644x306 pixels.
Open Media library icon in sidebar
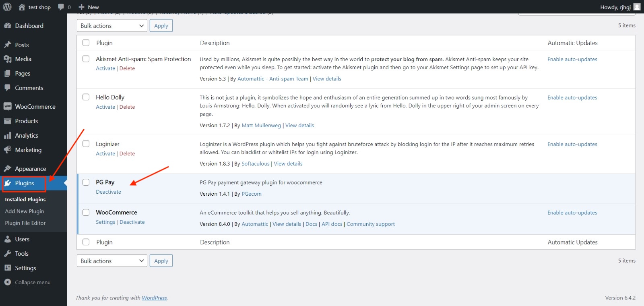[x=7, y=59]
